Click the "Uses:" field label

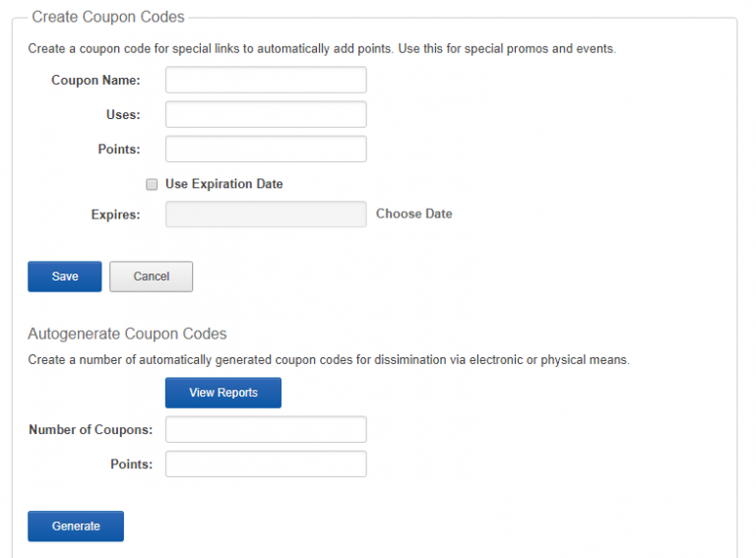123,114
